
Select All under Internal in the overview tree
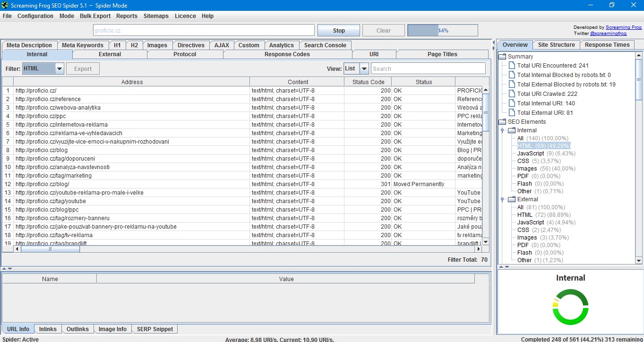520,138
